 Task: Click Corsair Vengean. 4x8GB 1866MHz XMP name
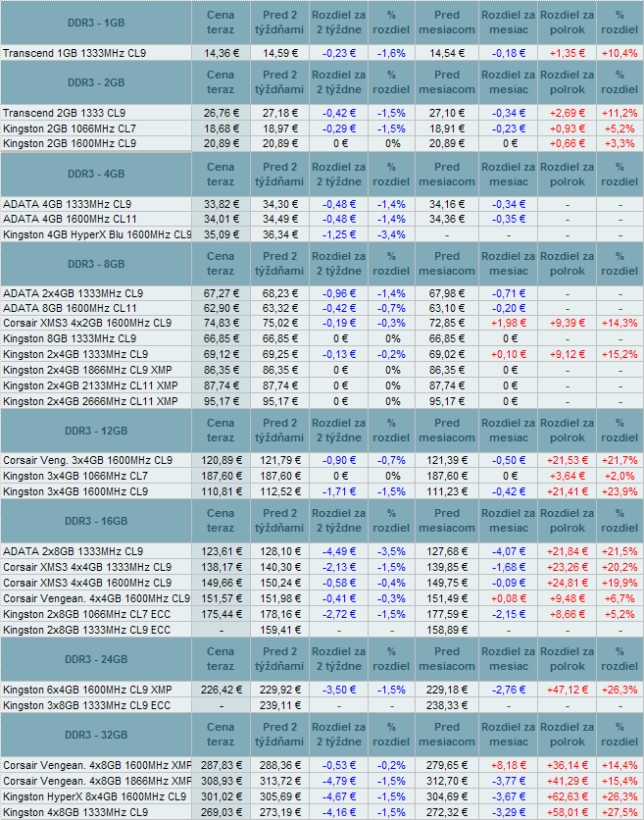(x=97, y=781)
